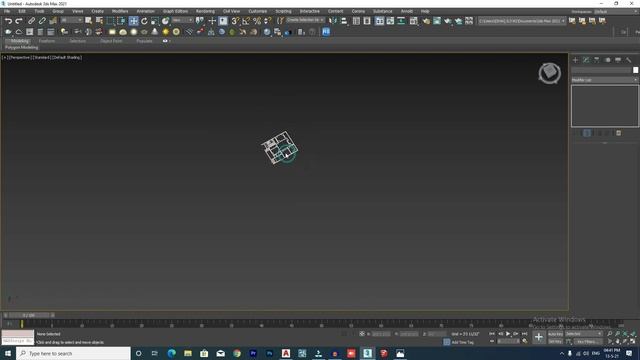The image size is (640, 360).
Task: Open the Customize menu
Action: click(x=258, y=11)
